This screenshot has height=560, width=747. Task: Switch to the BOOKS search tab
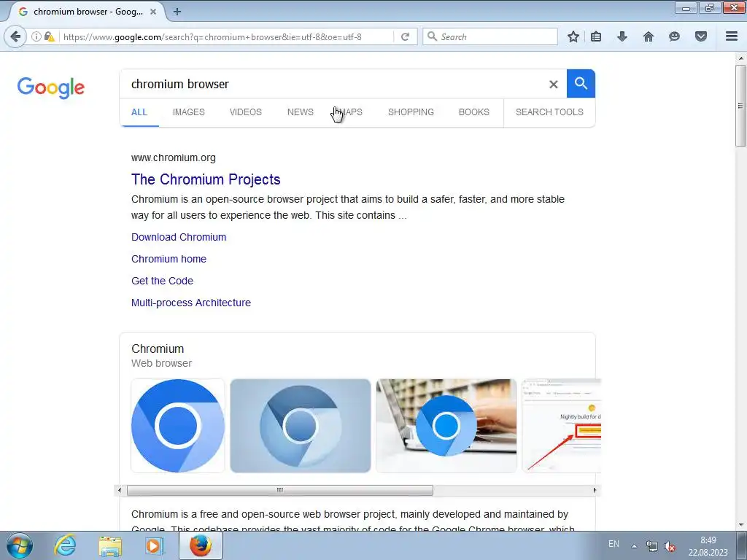point(474,112)
